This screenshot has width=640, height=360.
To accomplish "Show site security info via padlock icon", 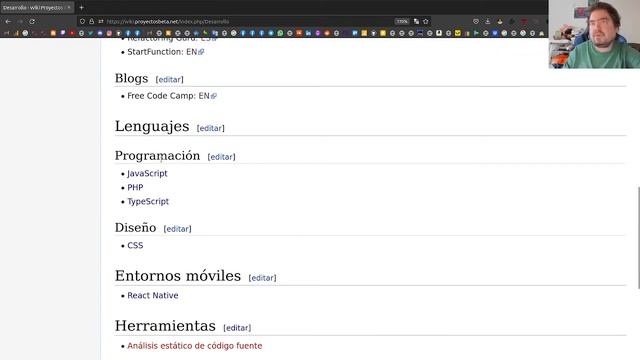I will click(x=91, y=21).
